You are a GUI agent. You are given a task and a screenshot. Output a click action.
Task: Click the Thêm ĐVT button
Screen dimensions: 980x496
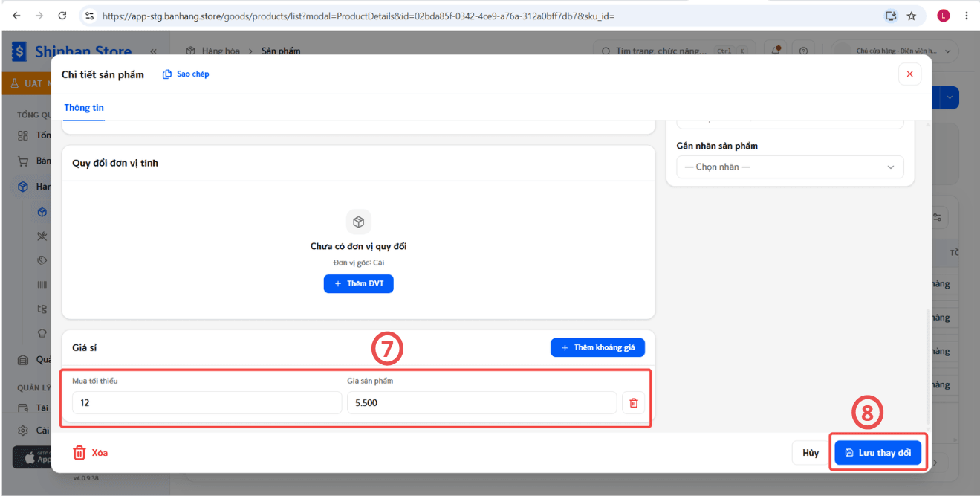tap(358, 283)
